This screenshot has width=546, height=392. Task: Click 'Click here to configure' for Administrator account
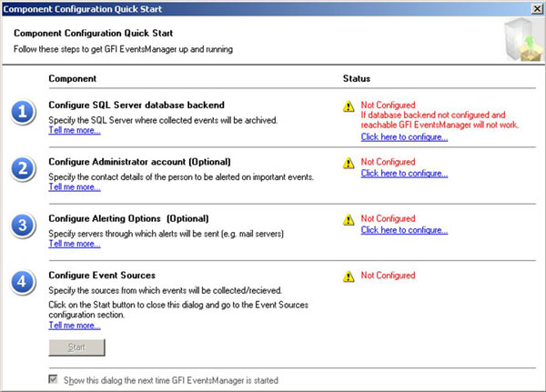point(404,173)
